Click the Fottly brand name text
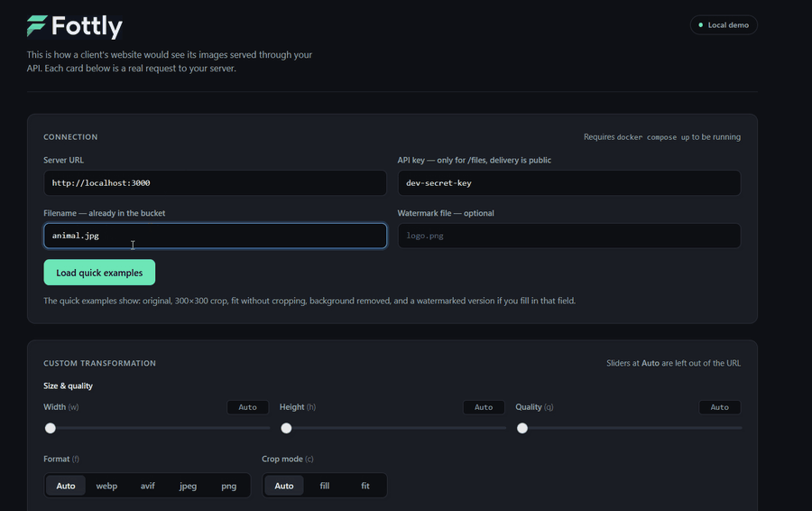This screenshot has height=511, width=812. [x=87, y=26]
